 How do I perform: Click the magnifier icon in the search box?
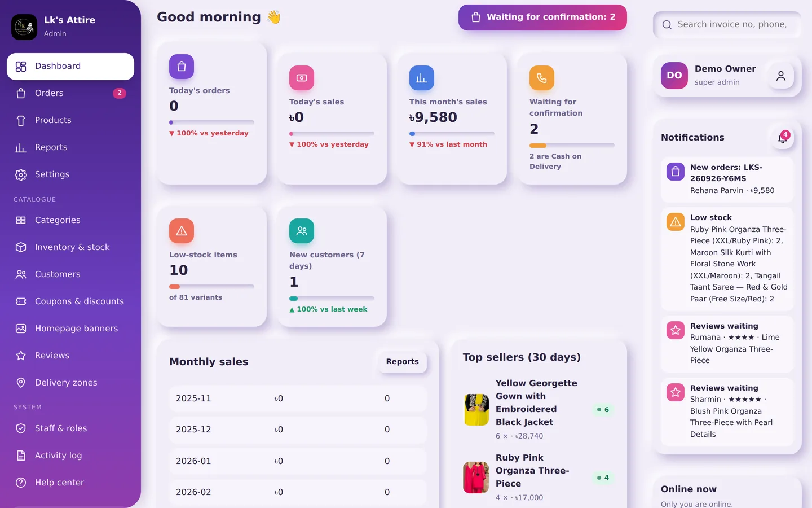(x=667, y=25)
